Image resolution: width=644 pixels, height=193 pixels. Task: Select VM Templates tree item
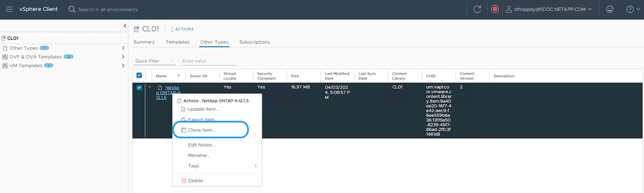pyautogui.click(x=25, y=66)
